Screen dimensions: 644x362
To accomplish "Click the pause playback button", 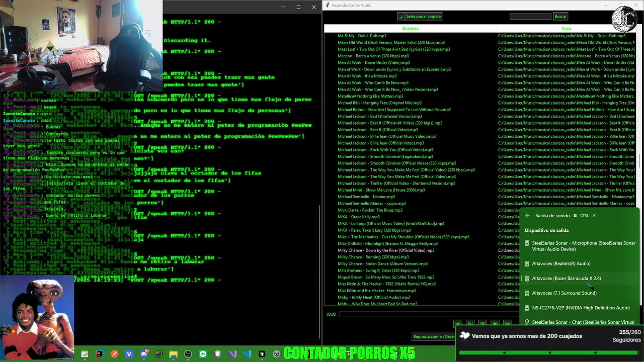I will pyautogui.click(x=482, y=323).
